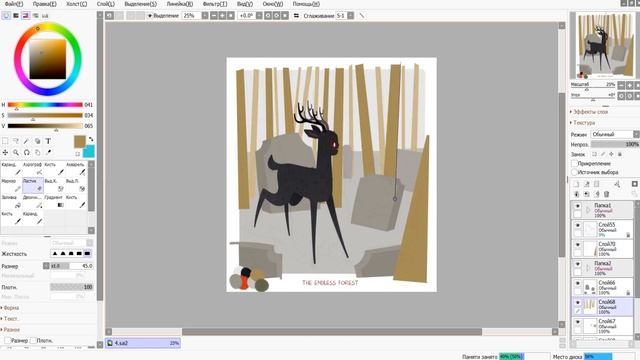Select the Move tool
This screenshot has height=360, width=640.
tap(5, 152)
